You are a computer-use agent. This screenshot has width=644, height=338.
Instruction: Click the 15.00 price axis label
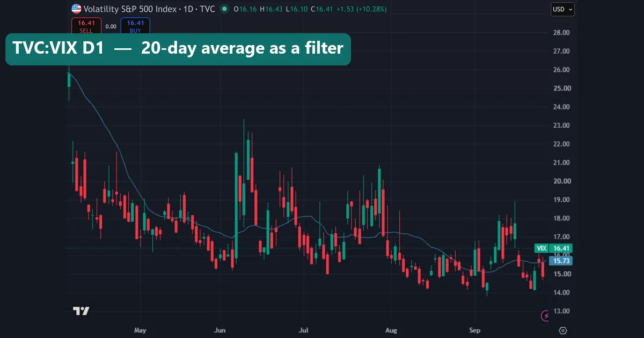(561, 274)
